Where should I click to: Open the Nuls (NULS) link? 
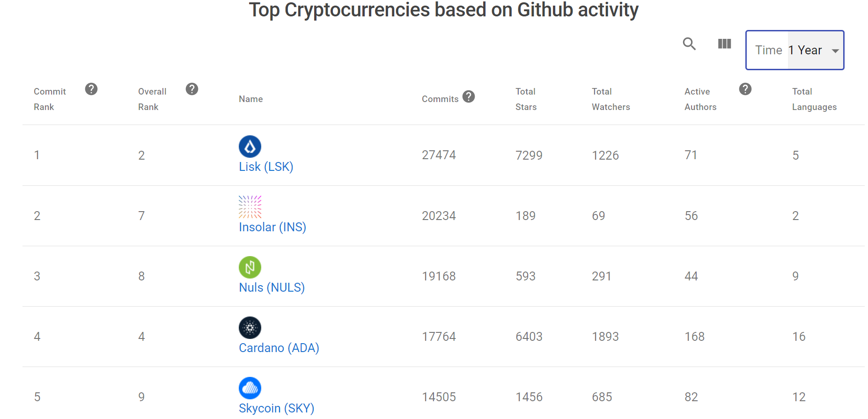point(272,287)
